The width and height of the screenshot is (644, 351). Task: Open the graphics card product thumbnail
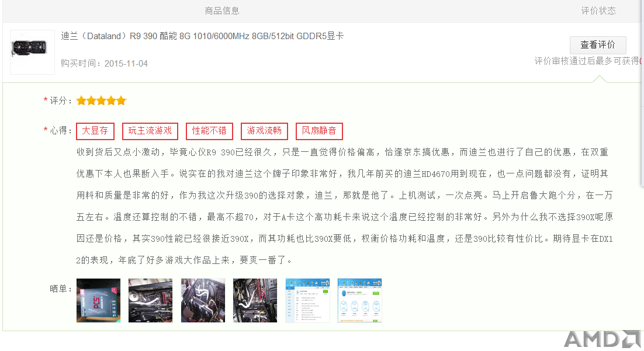pyautogui.click(x=33, y=52)
